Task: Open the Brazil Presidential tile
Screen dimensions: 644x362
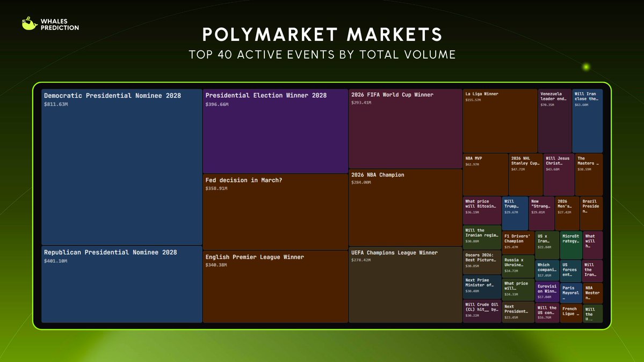Action: click(591, 213)
